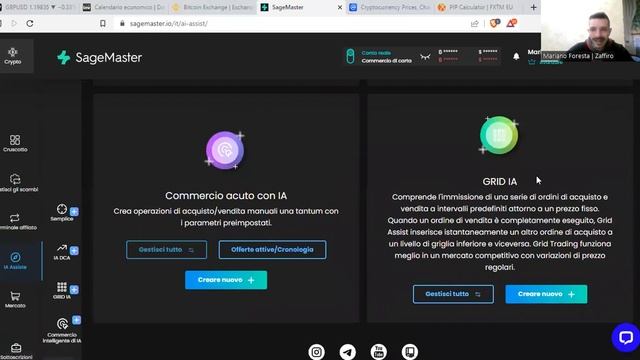Open Brave rewards triangle icon
The width and height of the screenshot is (640, 360).
tap(511, 23)
